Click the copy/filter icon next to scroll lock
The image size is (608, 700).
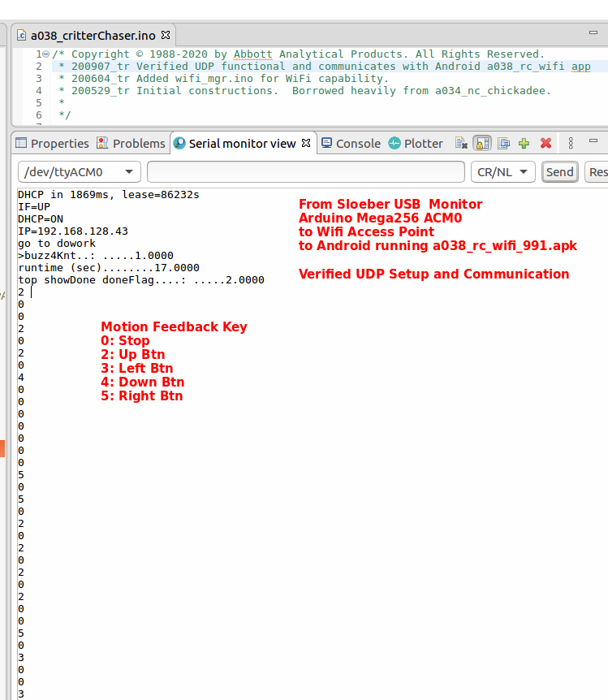click(x=503, y=143)
